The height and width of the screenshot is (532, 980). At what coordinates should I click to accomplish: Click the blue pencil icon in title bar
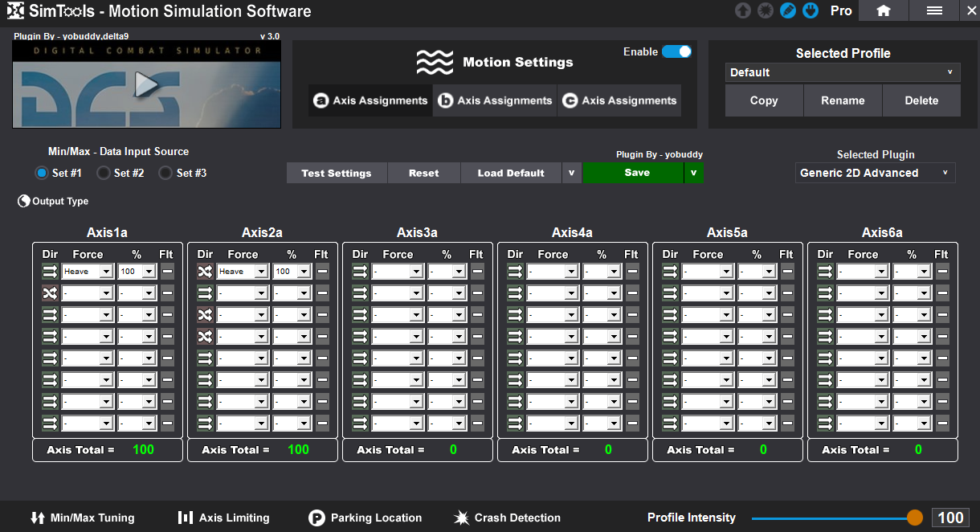point(788,10)
